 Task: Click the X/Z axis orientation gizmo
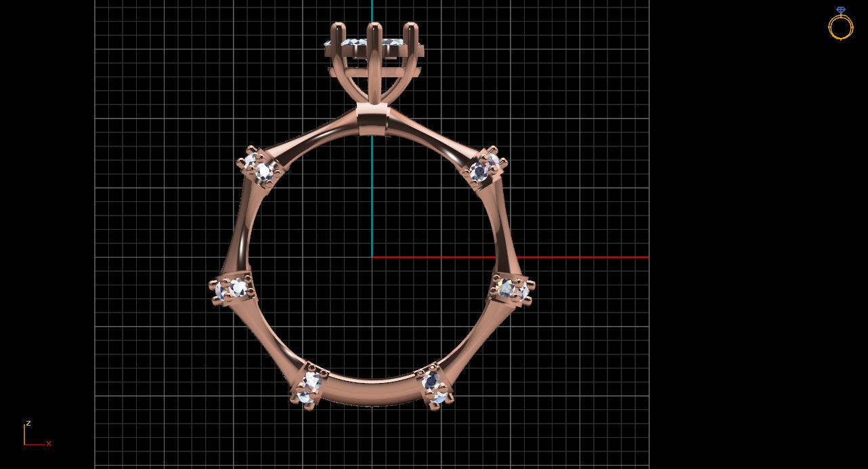point(37,434)
